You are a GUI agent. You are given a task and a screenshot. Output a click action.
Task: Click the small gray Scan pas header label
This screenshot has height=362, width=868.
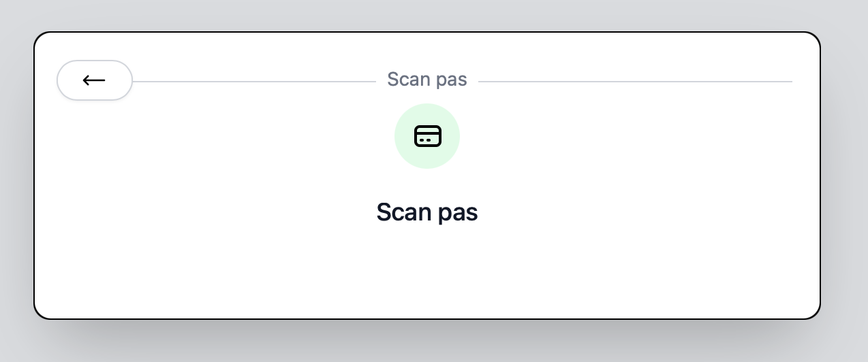(x=427, y=80)
